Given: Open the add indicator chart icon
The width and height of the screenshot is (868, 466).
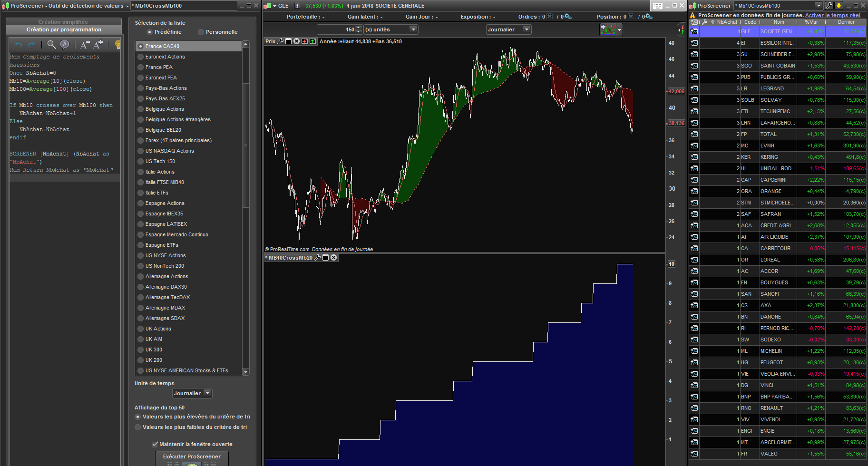Looking at the screenshot, I should [x=608, y=29].
